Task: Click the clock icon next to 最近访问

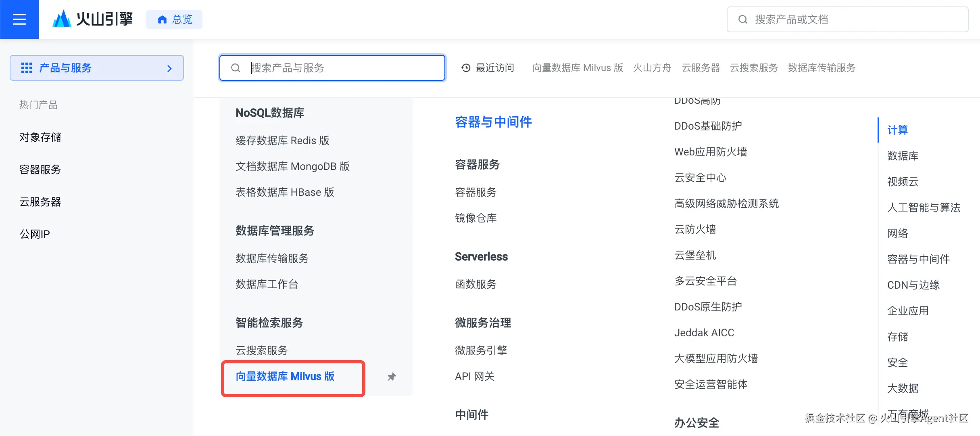Action: click(465, 68)
